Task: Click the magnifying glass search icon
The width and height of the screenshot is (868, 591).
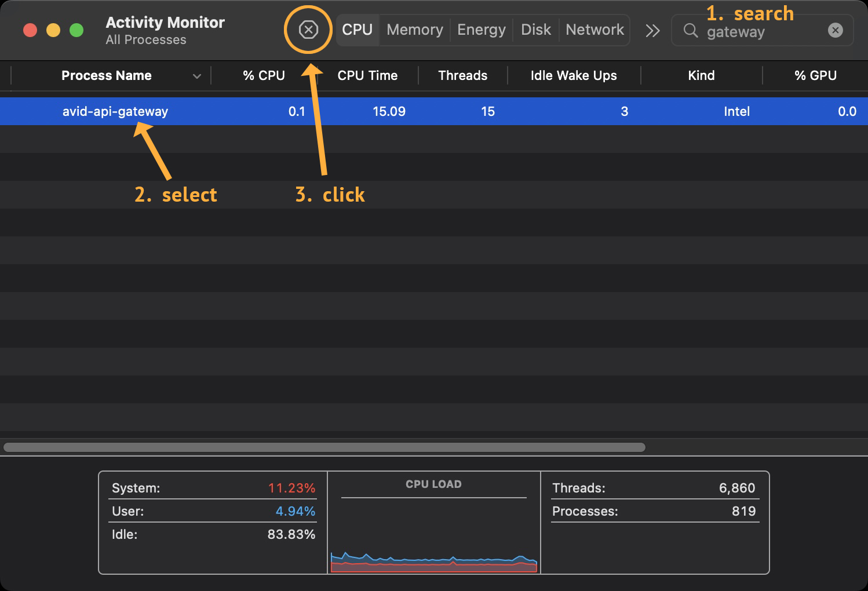Action: coord(690,30)
